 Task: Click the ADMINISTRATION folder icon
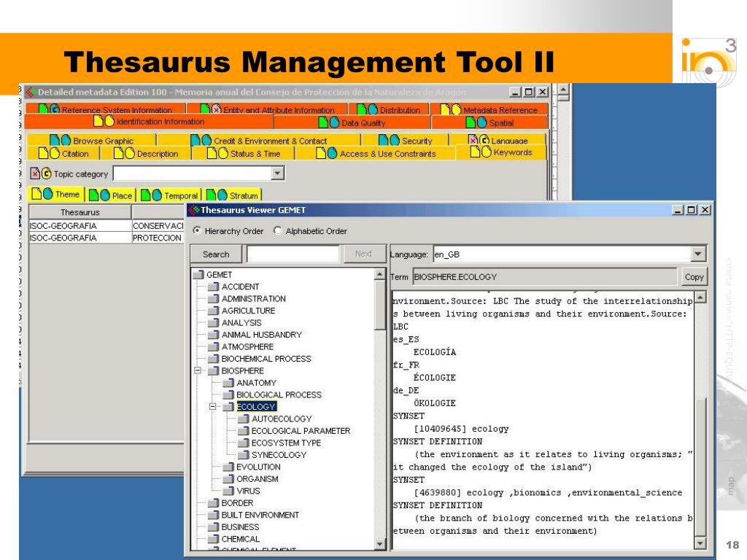click(214, 298)
